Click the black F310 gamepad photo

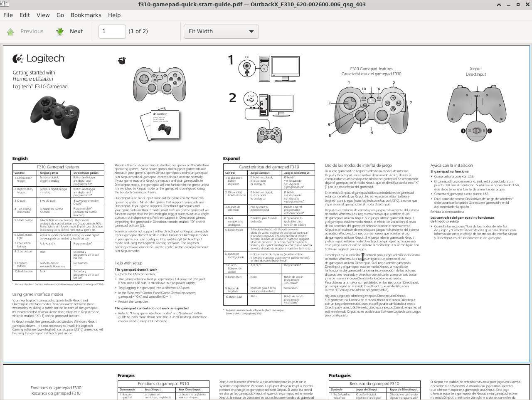(55, 117)
